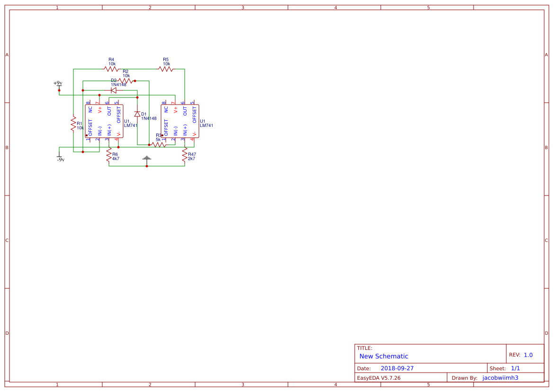
Task: Select the right LM741 op-amp U1
Action: tap(180, 121)
